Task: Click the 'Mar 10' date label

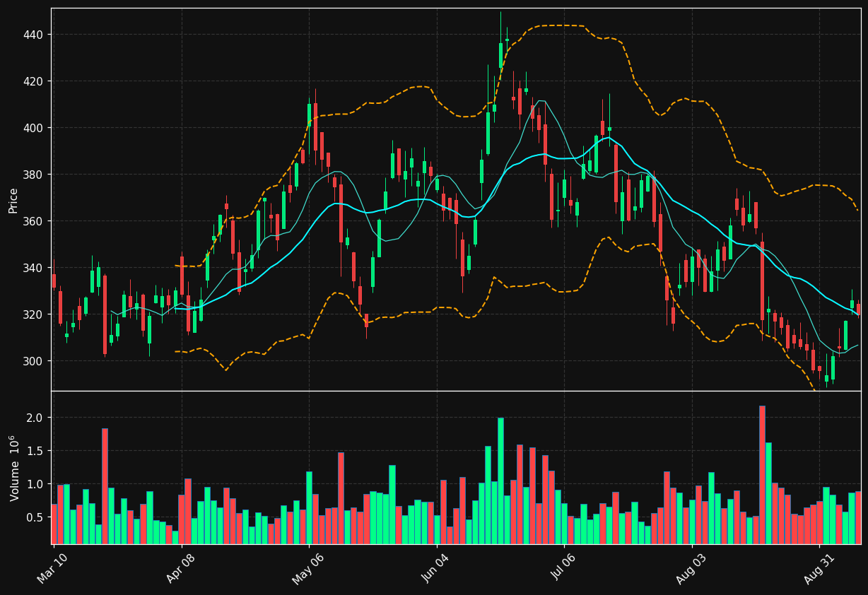Action: coord(53,567)
